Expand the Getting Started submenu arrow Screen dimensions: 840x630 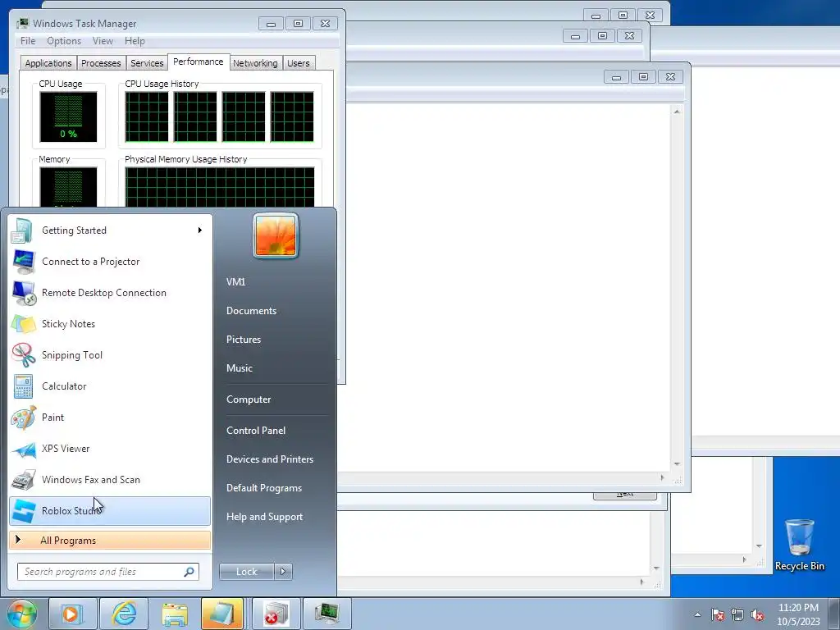click(200, 231)
